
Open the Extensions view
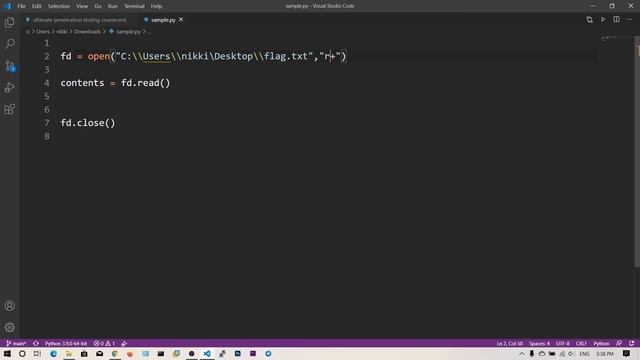tap(10, 109)
